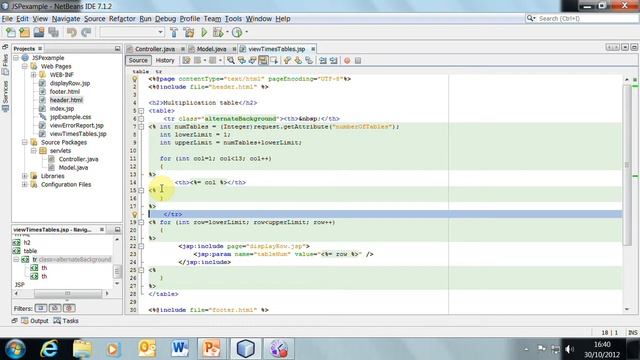The image size is (640, 360).
Task: Click the Profile Project toolbar icon
Action: [x=237, y=32]
